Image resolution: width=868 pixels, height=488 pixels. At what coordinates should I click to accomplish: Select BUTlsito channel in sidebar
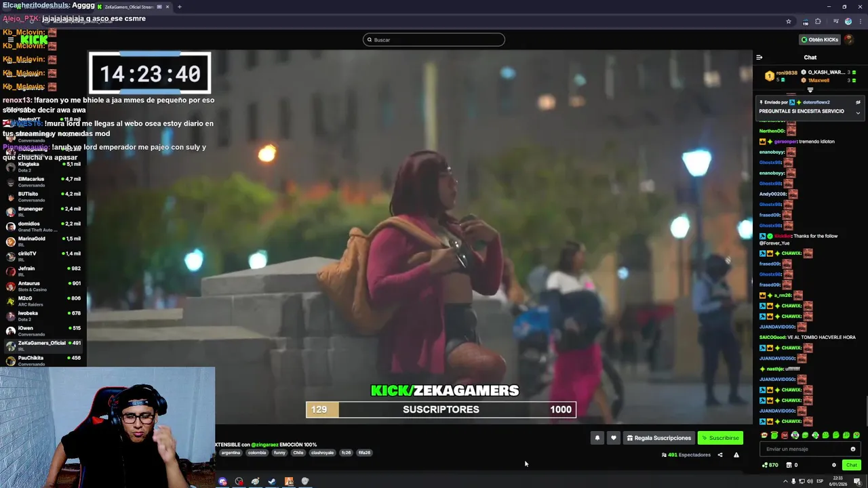click(x=43, y=197)
